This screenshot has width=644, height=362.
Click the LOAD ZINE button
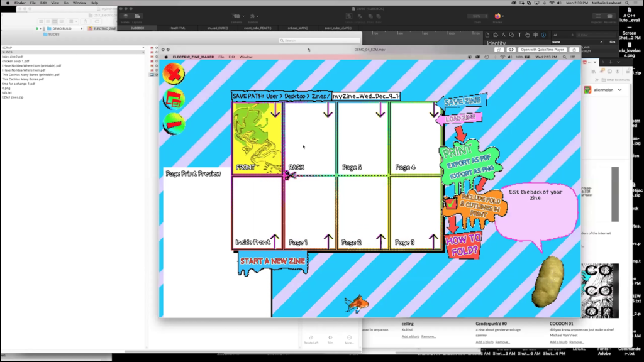[459, 118]
